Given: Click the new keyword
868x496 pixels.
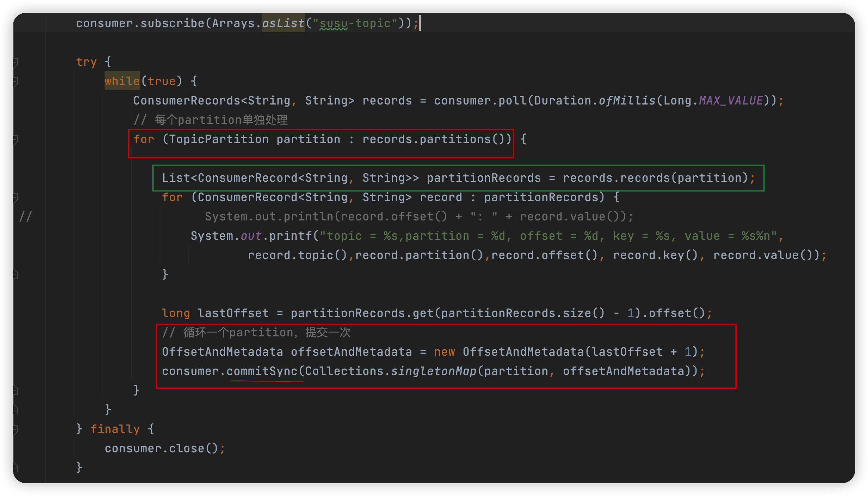Looking at the screenshot, I should 444,352.
